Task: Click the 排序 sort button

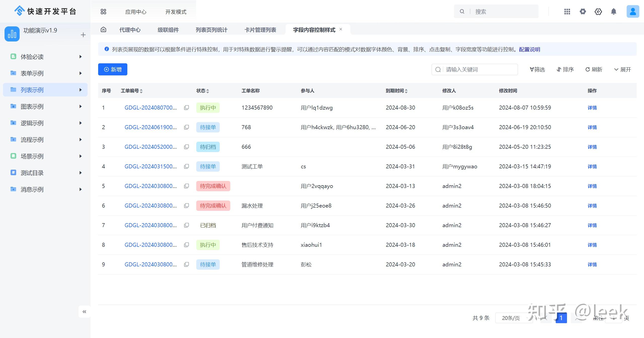Action: point(565,69)
